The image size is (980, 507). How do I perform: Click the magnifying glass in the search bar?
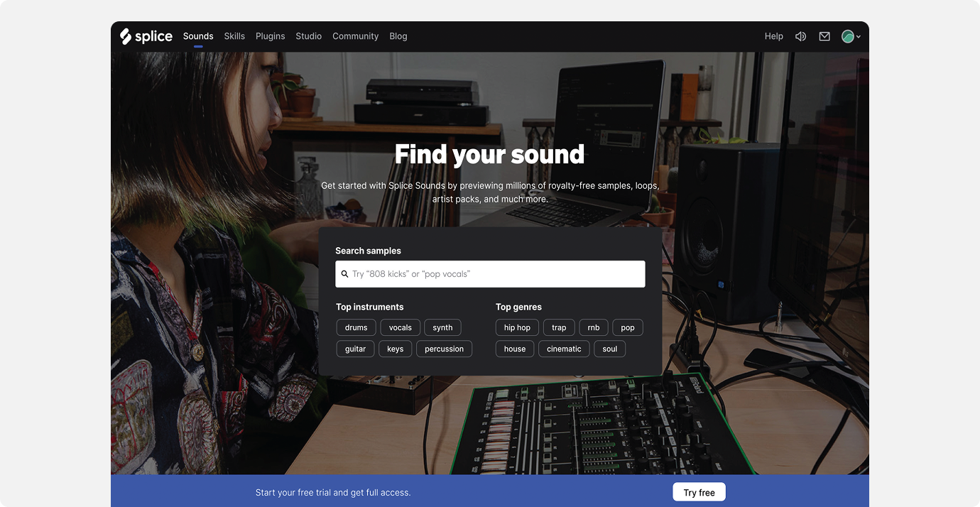[345, 273]
